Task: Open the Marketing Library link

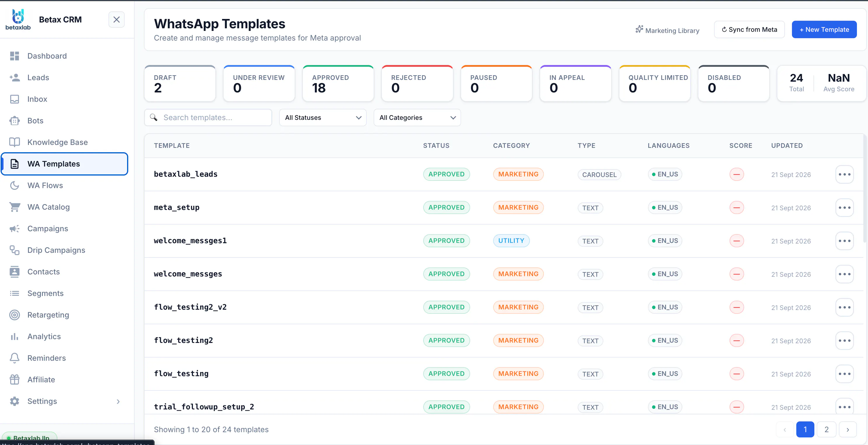Action: click(x=667, y=30)
